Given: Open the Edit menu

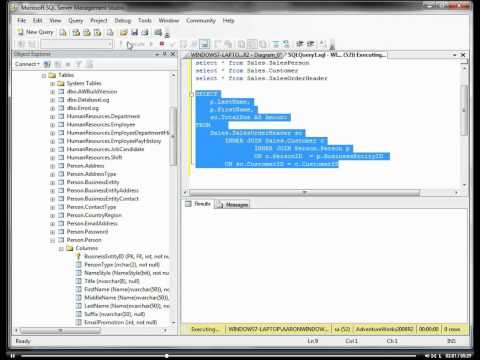Looking at the screenshot, I should (x=37, y=20).
